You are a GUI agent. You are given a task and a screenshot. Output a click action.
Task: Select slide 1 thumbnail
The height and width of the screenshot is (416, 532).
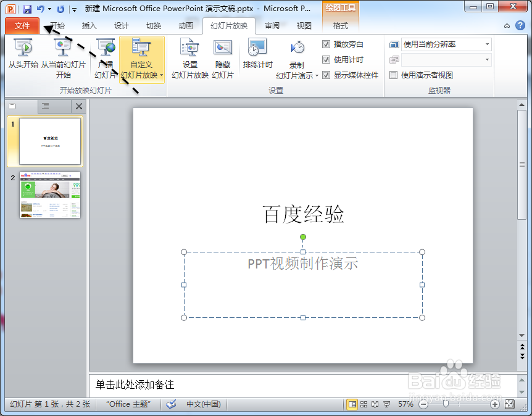tap(50, 141)
